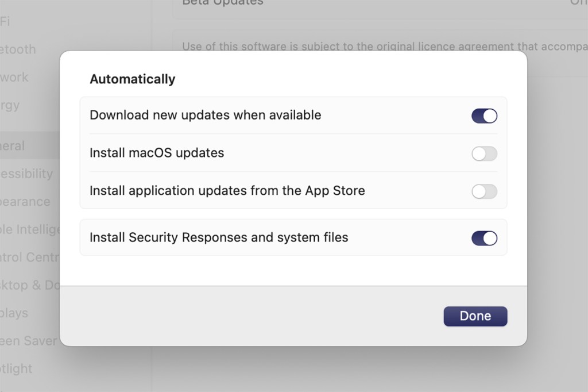
Task: Open Desktop & Dock in the sidebar
Action: click(30, 285)
